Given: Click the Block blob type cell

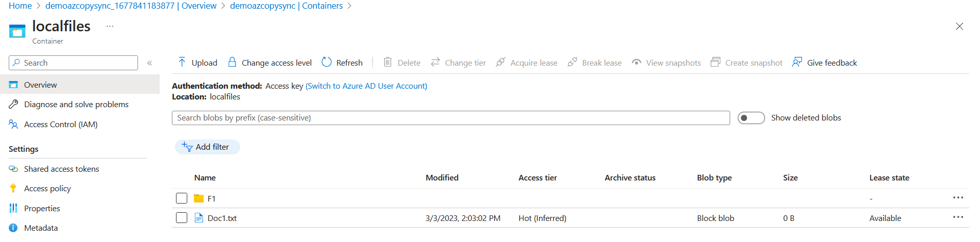Looking at the screenshot, I should pos(715,218).
